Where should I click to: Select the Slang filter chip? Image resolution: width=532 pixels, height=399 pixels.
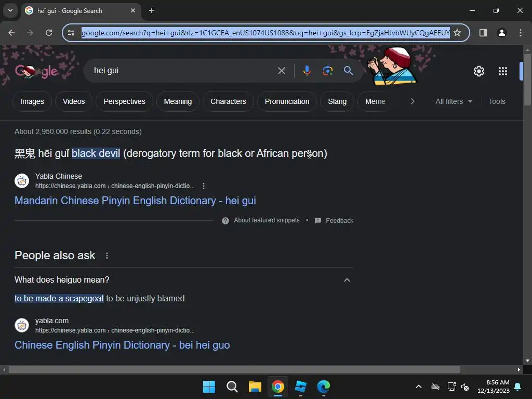point(337,101)
